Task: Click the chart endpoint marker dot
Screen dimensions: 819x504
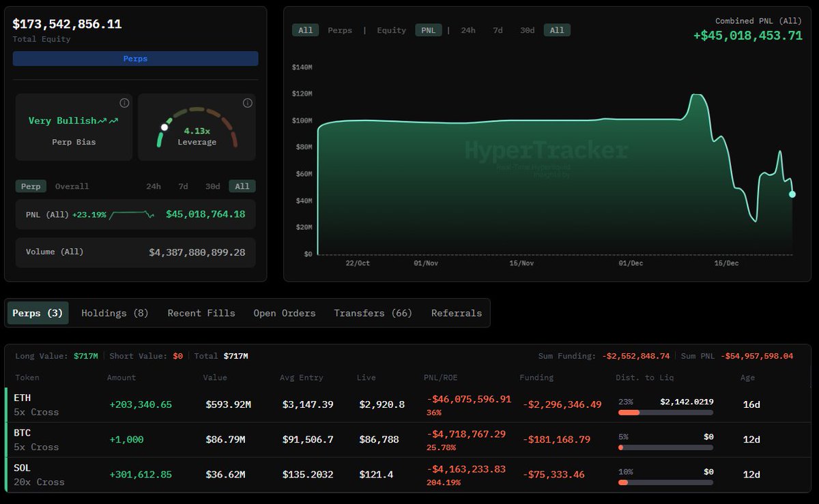Action: [792, 194]
